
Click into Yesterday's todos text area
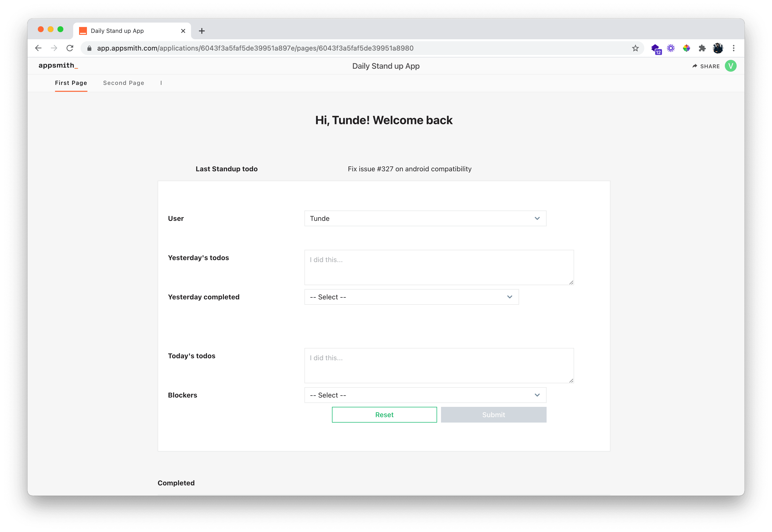point(439,267)
